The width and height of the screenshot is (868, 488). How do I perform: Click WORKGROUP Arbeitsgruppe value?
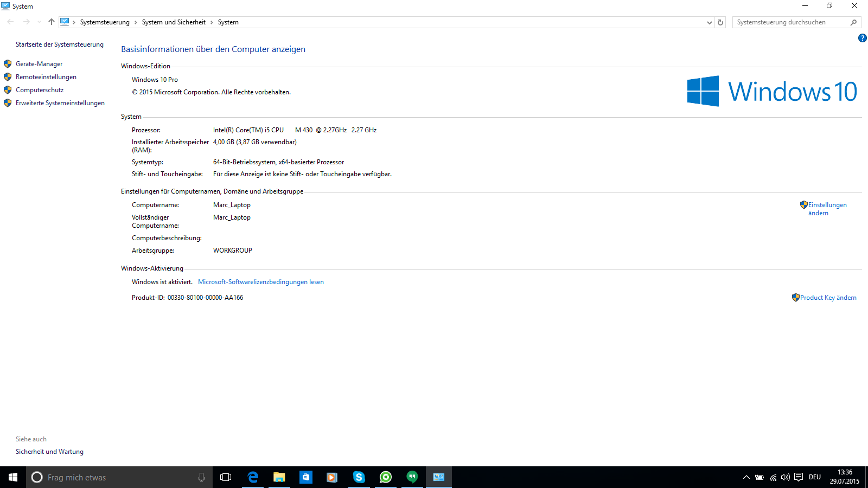233,251
